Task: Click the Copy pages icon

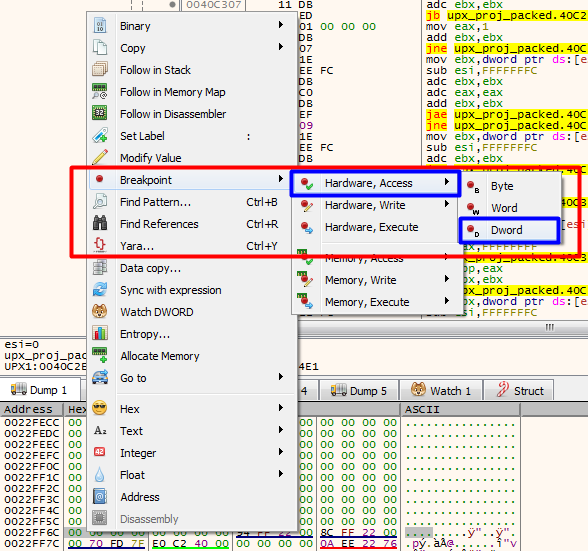Action: pos(100,48)
